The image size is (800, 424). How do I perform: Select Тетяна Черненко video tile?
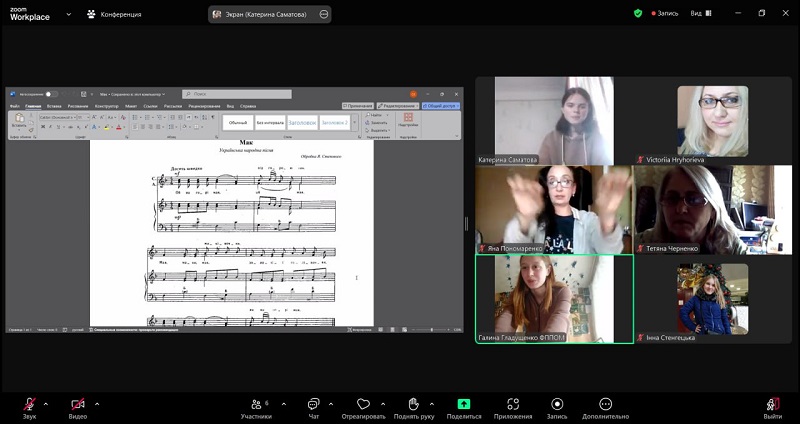pyautogui.click(x=713, y=210)
